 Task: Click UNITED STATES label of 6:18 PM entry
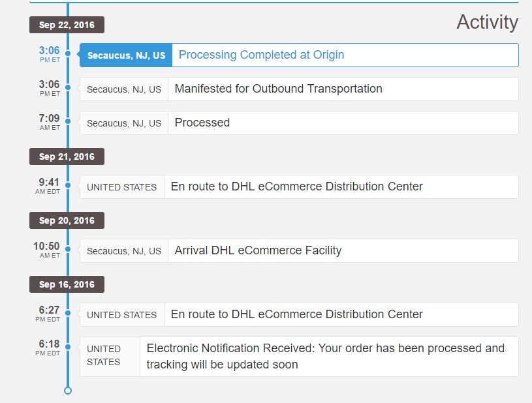point(104,355)
